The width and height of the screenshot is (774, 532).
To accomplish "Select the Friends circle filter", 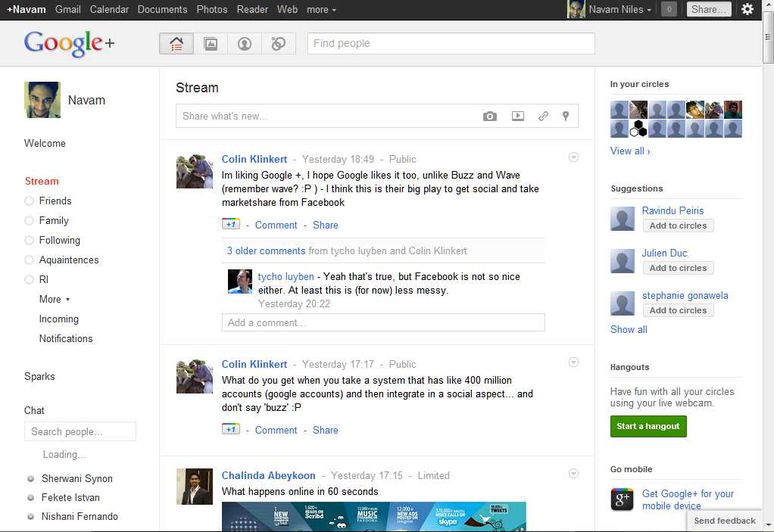I will click(x=55, y=201).
